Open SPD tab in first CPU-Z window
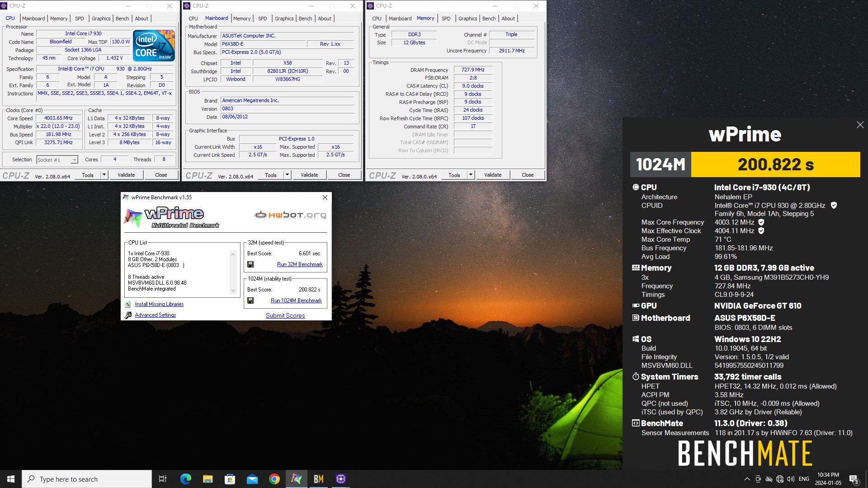The image size is (868, 488). pyautogui.click(x=80, y=19)
